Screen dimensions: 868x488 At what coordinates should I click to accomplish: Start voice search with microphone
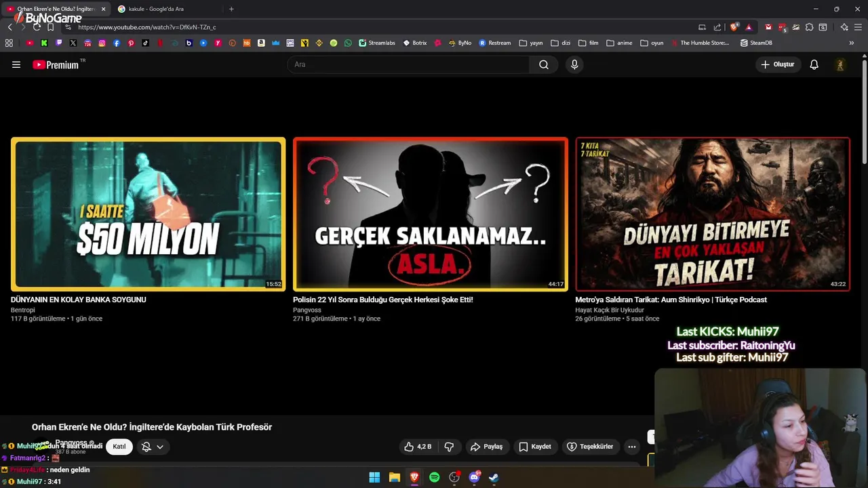[x=574, y=64]
